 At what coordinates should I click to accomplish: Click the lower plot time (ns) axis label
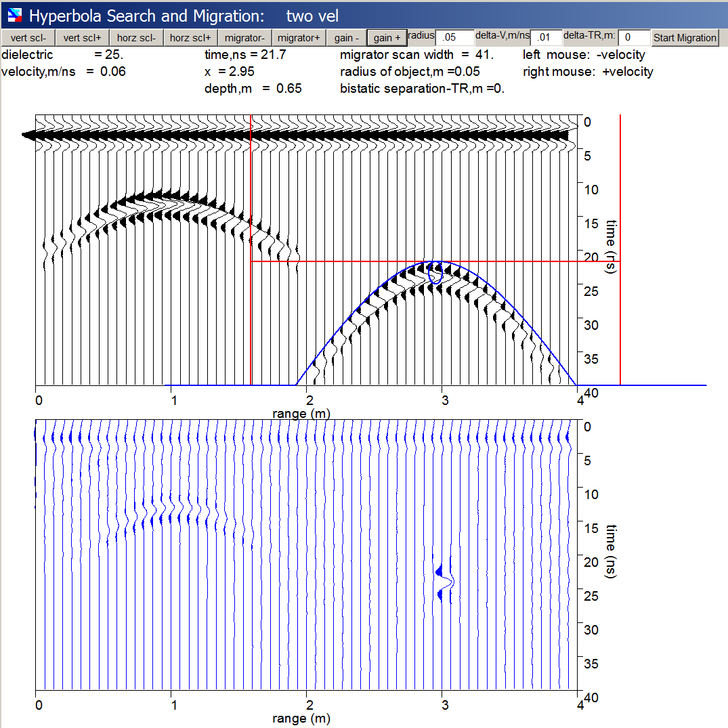[x=611, y=551]
